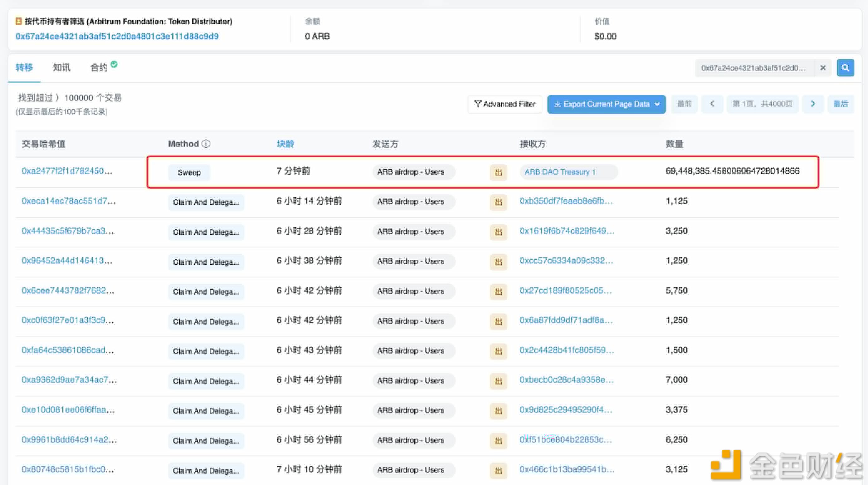868x485 pixels.
Task: Open transaction hash 0x80748c5815b1fbc0
Action: click(x=68, y=469)
